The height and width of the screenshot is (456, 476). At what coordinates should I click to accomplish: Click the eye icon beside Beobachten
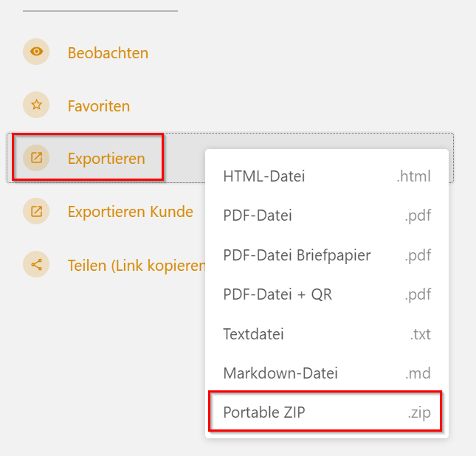click(36, 52)
